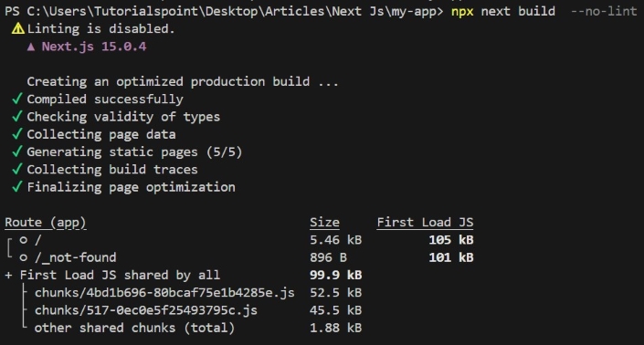Click the '--no-lint' flag text
Screen dimensions: 644x345
coord(604,11)
